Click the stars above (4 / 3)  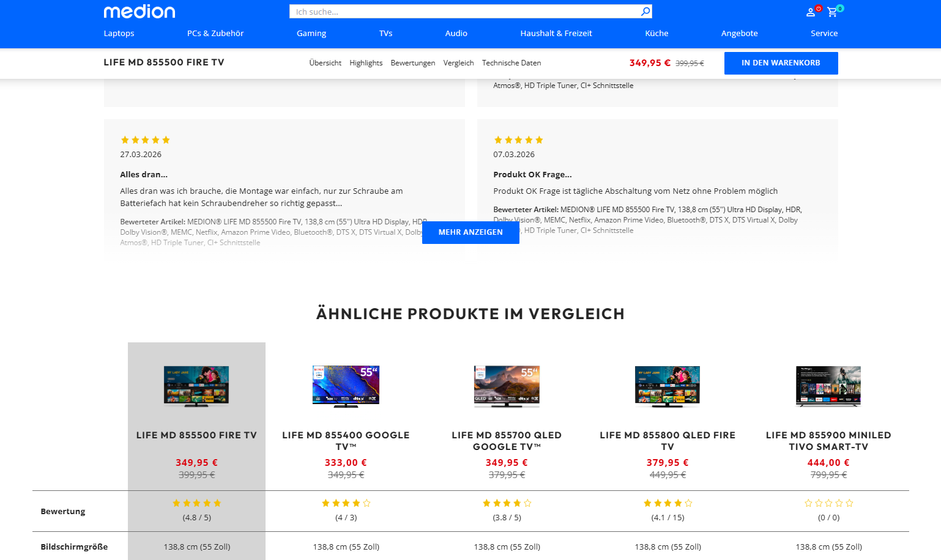(x=346, y=503)
